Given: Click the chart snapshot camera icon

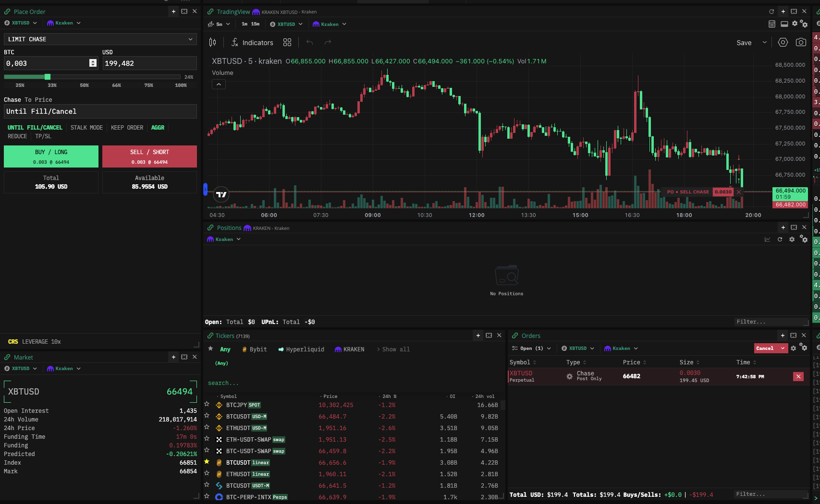Looking at the screenshot, I should tap(800, 42).
